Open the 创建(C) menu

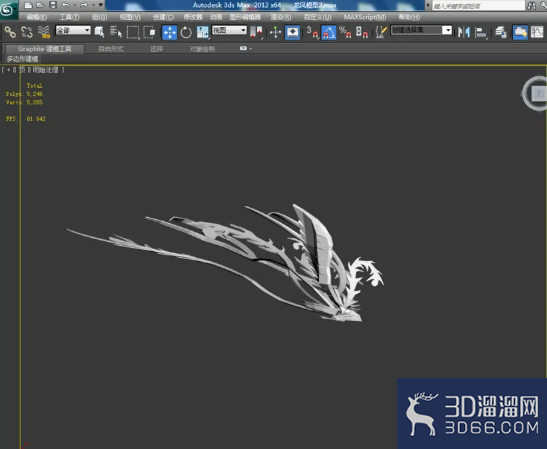click(163, 17)
